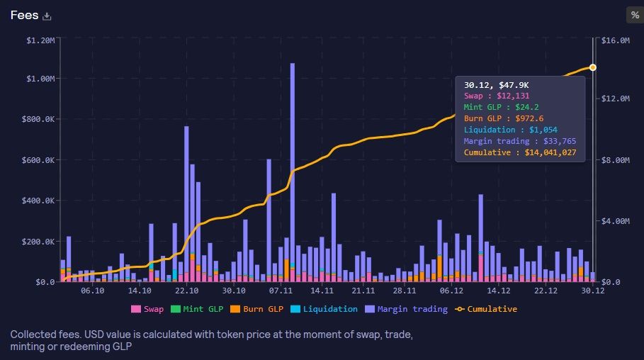Toggle the percentage view button

633,16
